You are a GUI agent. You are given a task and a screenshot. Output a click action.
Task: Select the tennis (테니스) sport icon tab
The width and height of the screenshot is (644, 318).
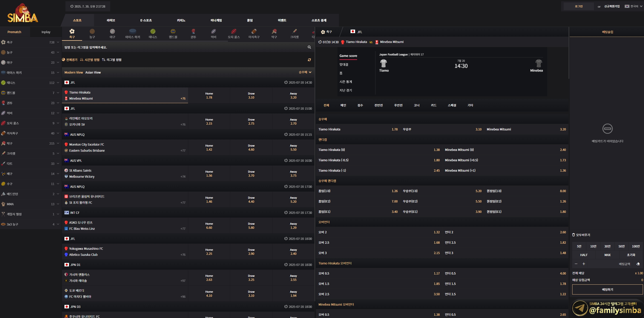(153, 34)
